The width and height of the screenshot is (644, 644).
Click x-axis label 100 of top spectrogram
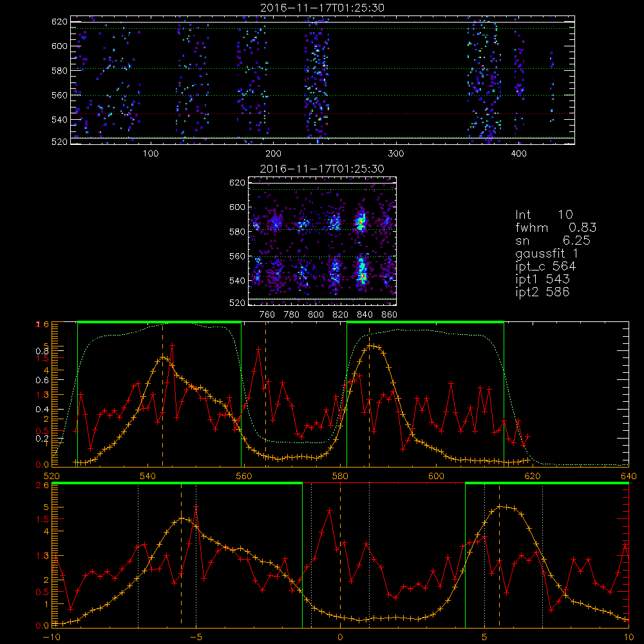coord(151,154)
